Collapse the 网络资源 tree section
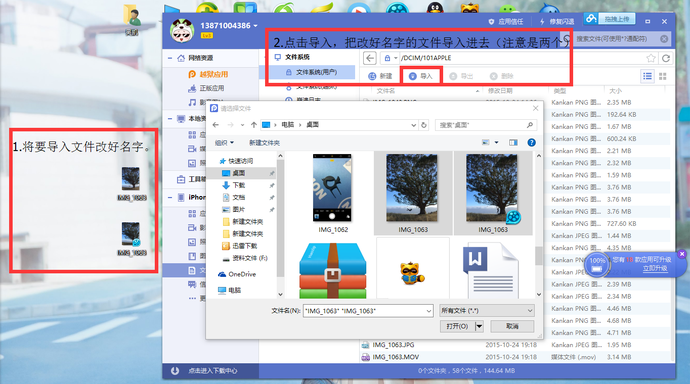 pyautogui.click(x=170, y=58)
